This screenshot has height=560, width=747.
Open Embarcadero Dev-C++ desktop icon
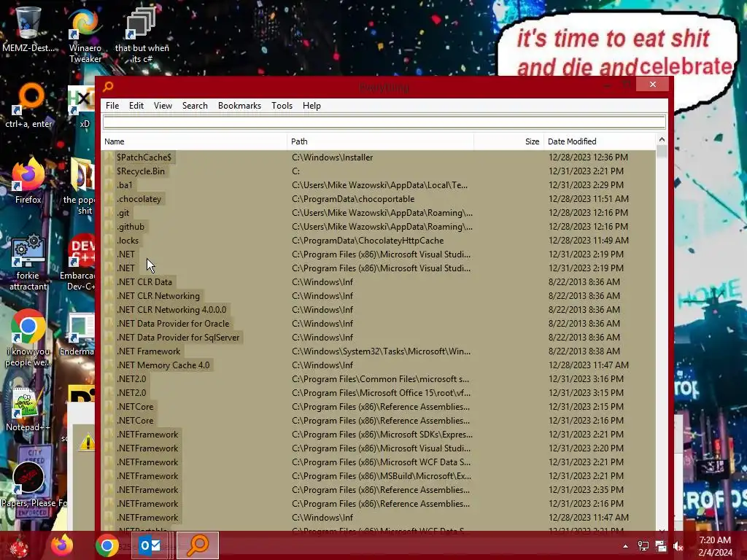79,262
